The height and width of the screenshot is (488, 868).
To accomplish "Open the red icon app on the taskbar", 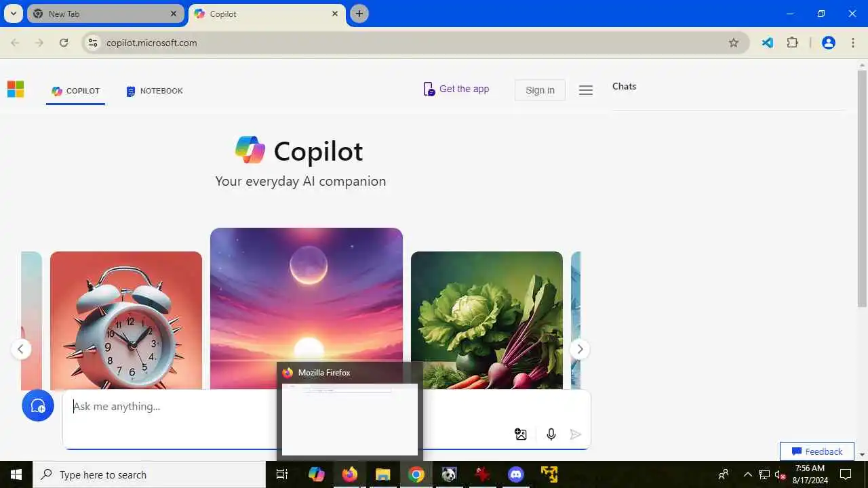I will pos(483,474).
